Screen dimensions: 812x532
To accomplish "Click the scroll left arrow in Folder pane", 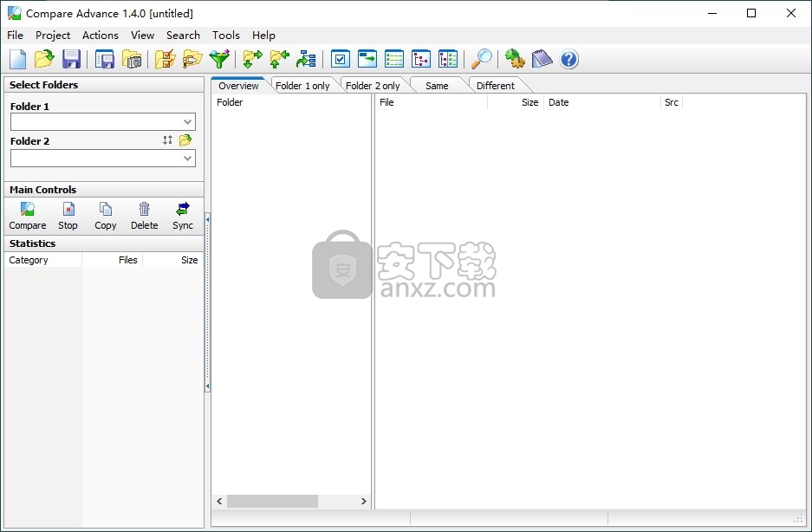I will [x=219, y=501].
